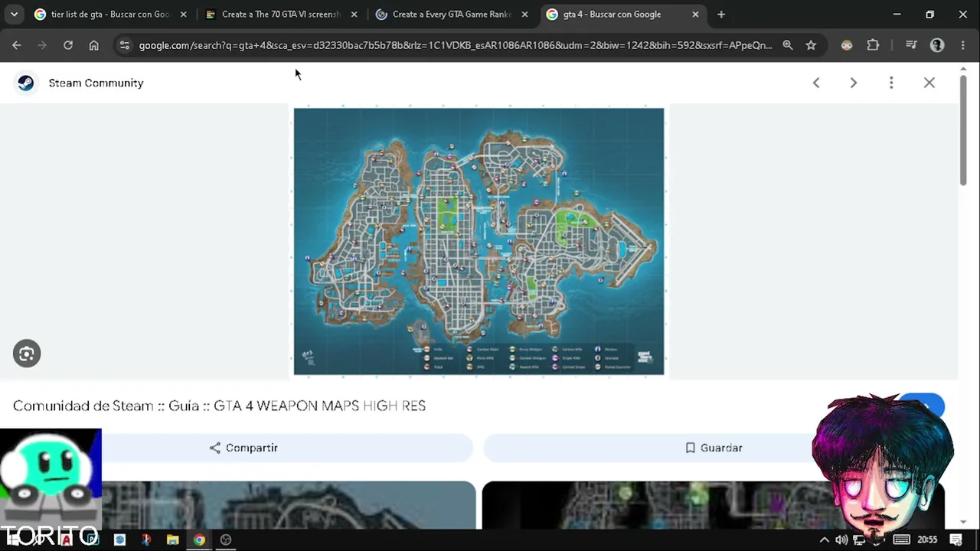This screenshot has width=980, height=551.
Task: Open the Chrome three-dot menu
Action: 962,45
